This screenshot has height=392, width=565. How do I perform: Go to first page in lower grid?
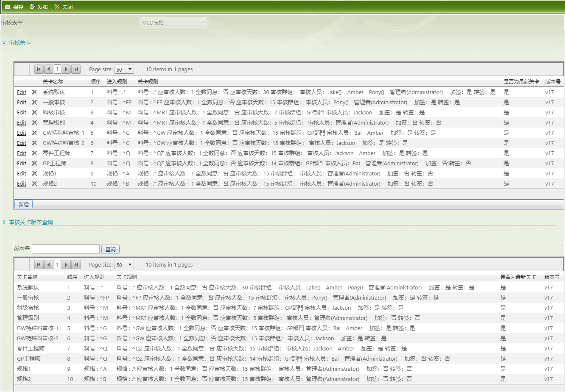pyautogui.click(x=39, y=264)
